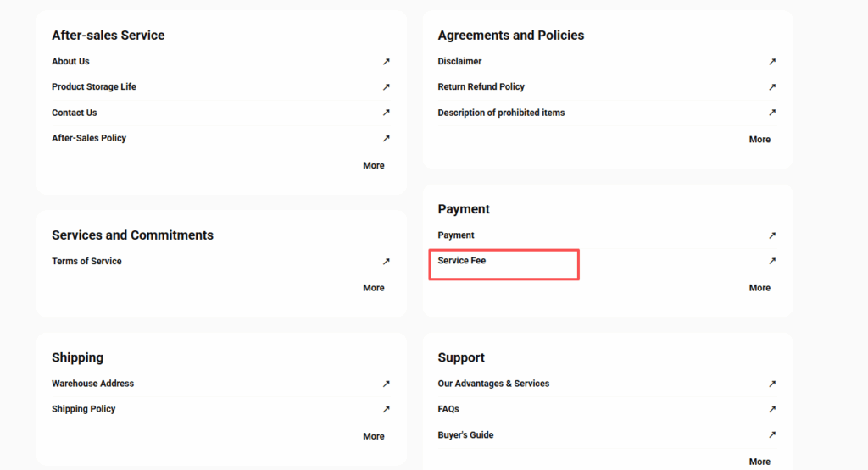Screen dimensions: 868x470
Task: Go to the Shipping Policy link
Action: tap(84, 409)
